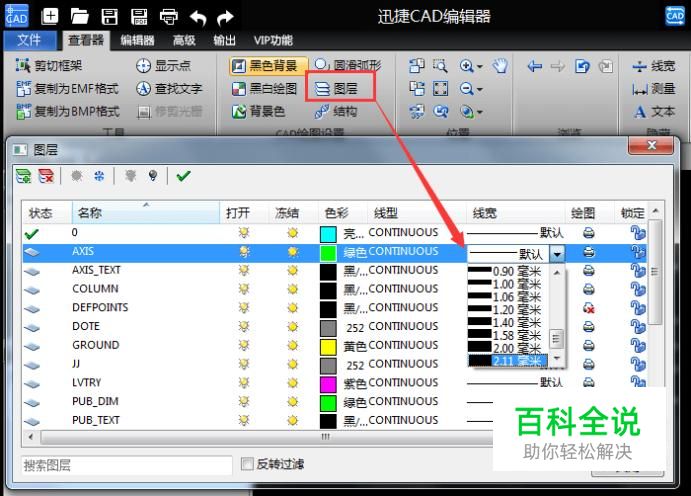Click the 线型 column header

click(416, 213)
